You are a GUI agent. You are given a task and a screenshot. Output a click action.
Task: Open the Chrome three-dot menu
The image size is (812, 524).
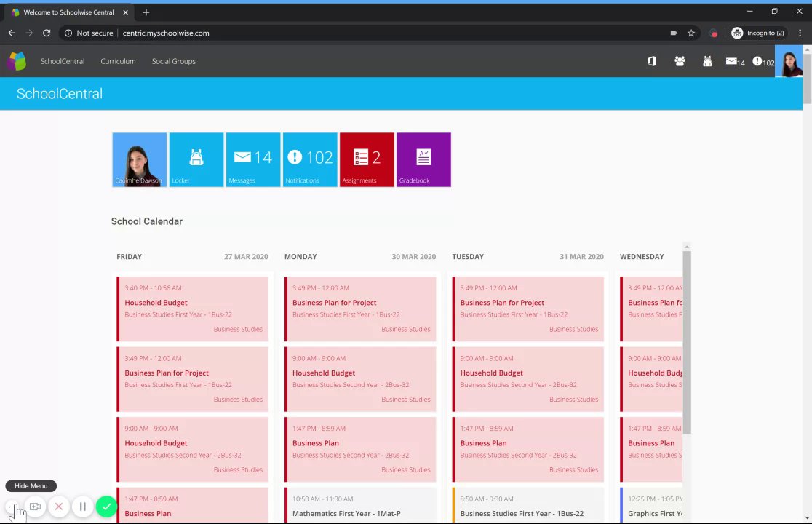[x=800, y=33]
